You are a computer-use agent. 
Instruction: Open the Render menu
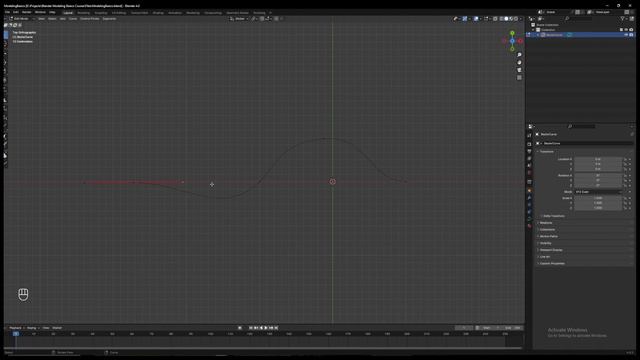pos(27,12)
